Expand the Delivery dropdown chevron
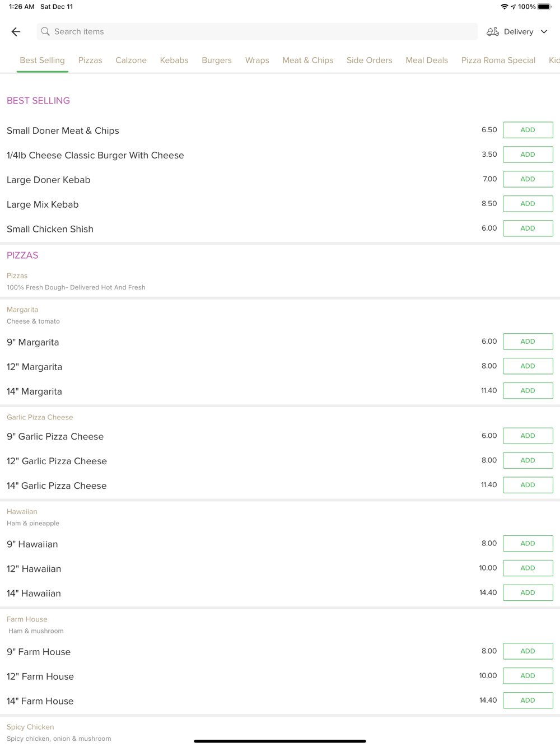Viewport: 560px width, 747px height. pos(544,32)
